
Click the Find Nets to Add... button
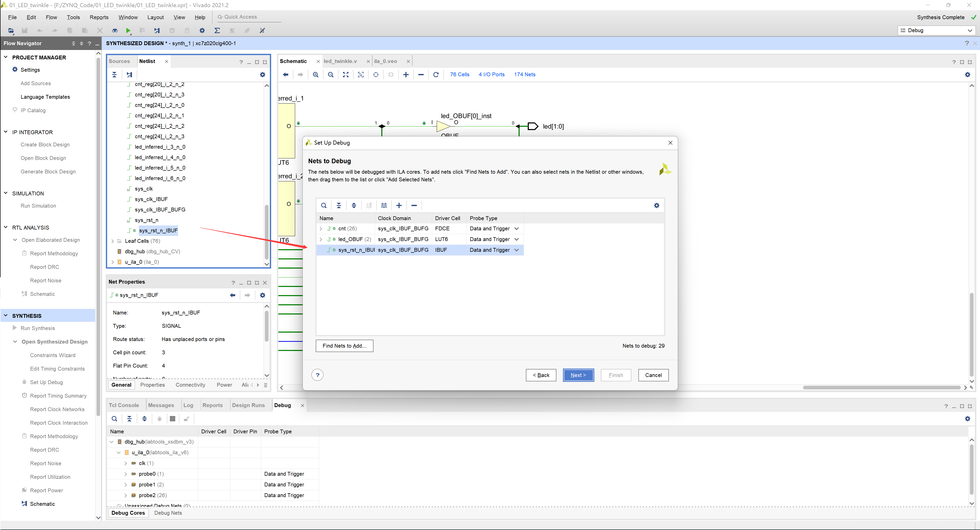tap(344, 346)
